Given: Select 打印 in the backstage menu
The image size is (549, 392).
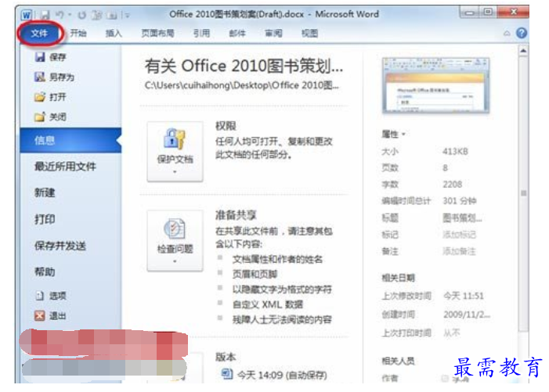Looking at the screenshot, I should click(x=45, y=219).
